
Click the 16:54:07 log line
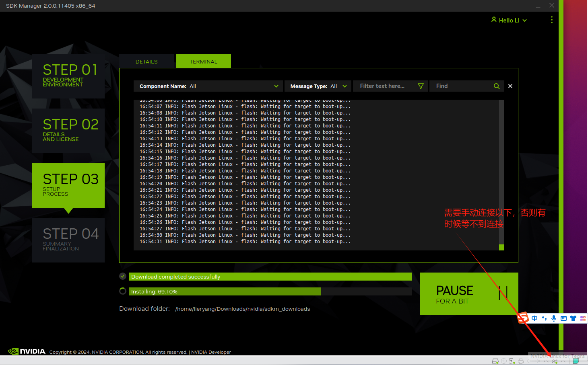(x=245, y=107)
